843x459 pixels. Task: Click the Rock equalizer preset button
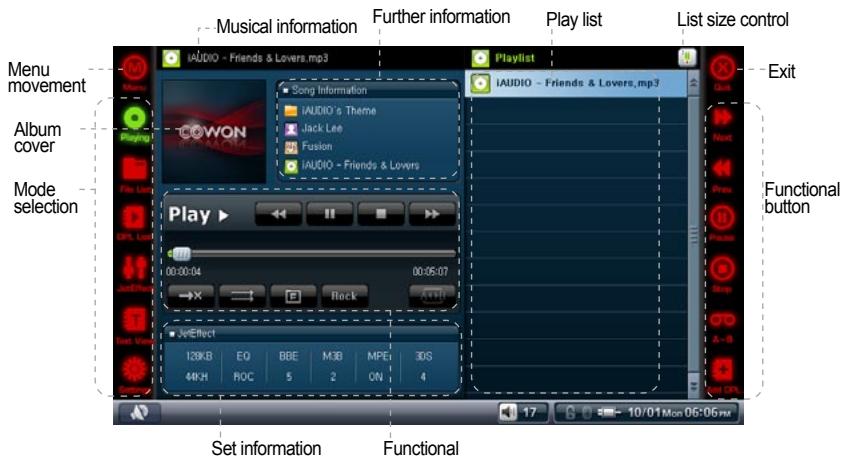tap(344, 296)
